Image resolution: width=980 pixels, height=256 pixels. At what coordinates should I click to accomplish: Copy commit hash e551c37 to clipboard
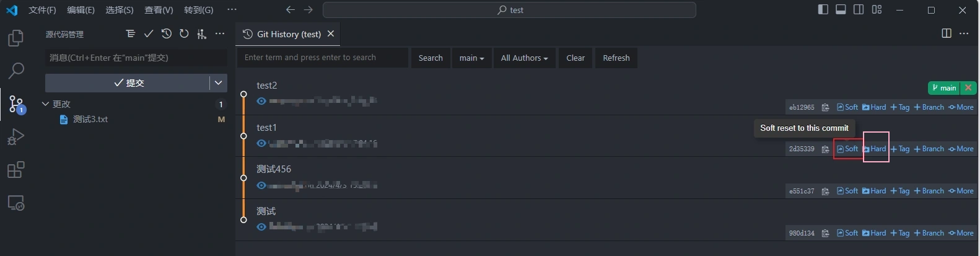[x=825, y=192]
